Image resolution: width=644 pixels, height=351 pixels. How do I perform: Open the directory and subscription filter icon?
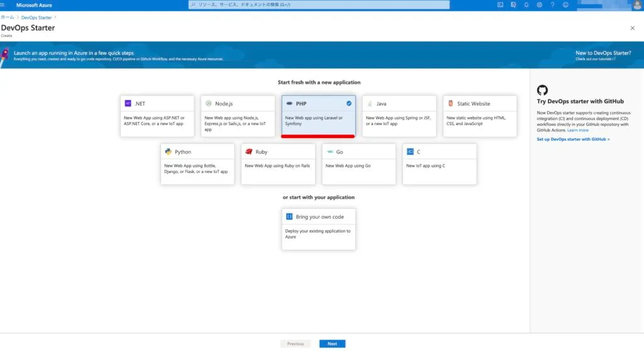(x=513, y=5)
